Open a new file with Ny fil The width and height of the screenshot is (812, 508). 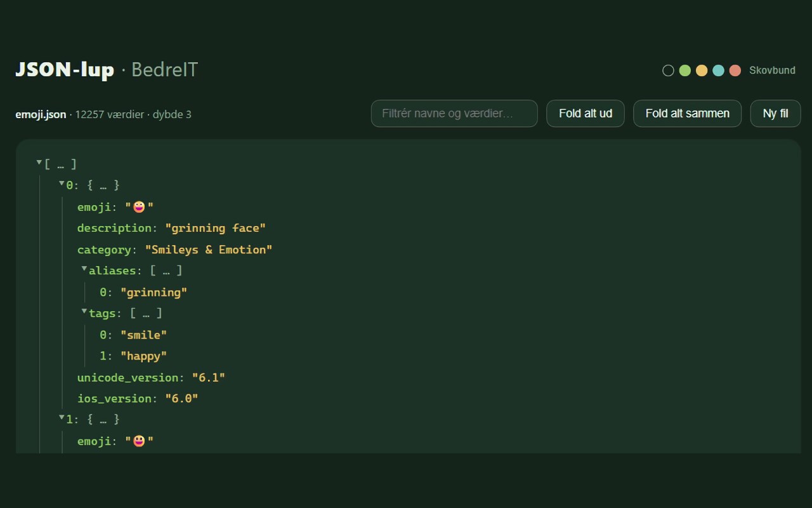click(x=776, y=114)
